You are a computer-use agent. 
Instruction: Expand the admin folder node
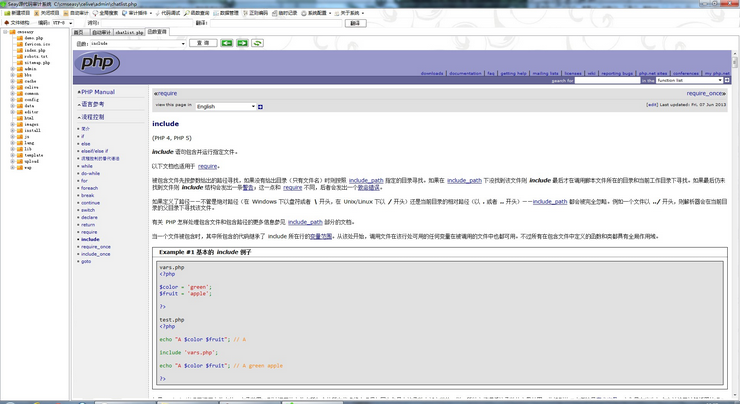click(x=12, y=69)
